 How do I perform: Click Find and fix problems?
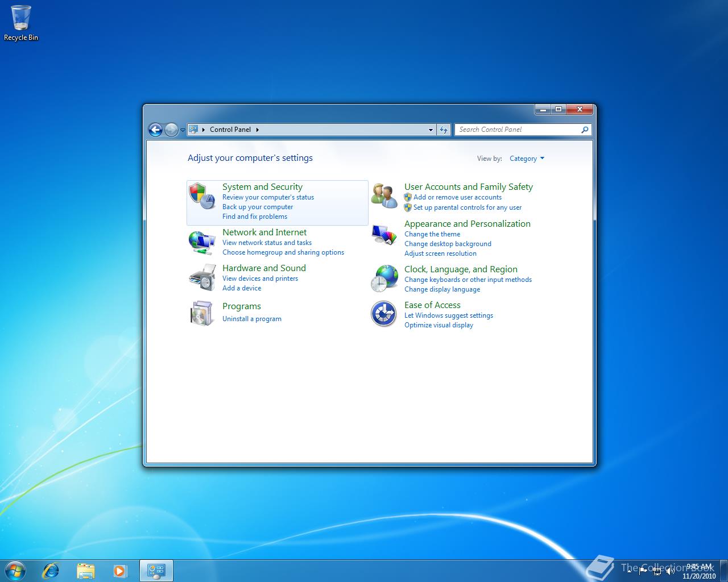pos(255,217)
